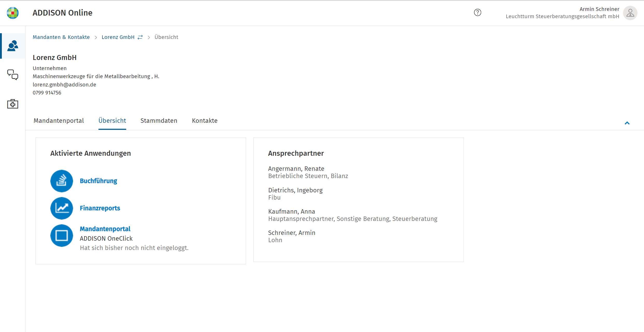
Task: Click the lorenz.gmbh@addison.de email address
Action: [x=64, y=85]
